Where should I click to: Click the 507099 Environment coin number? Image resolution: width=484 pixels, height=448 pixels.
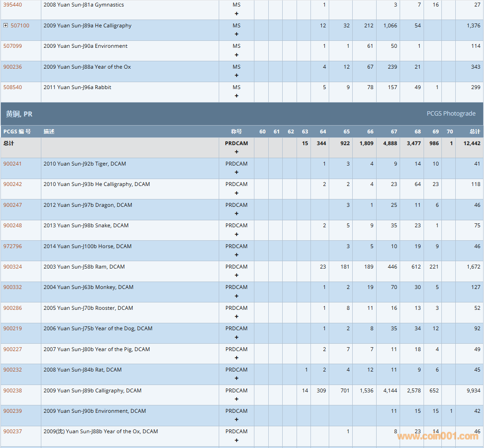(13, 46)
